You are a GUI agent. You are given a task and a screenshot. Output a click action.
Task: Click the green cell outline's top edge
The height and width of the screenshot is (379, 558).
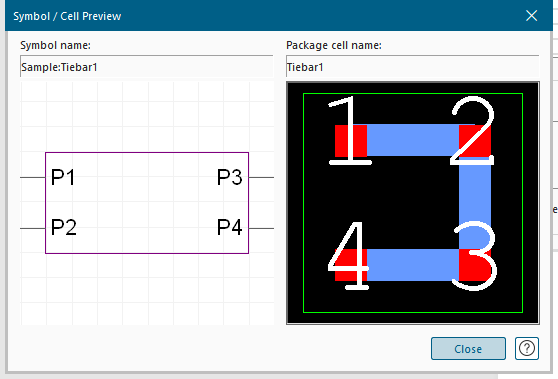(x=413, y=94)
